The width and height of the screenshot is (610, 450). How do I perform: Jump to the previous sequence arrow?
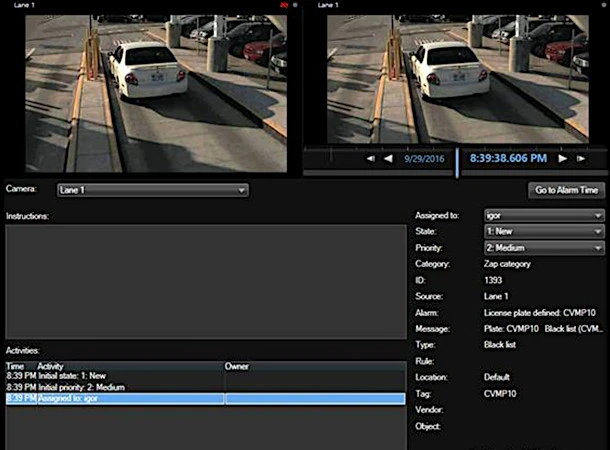pos(370,159)
